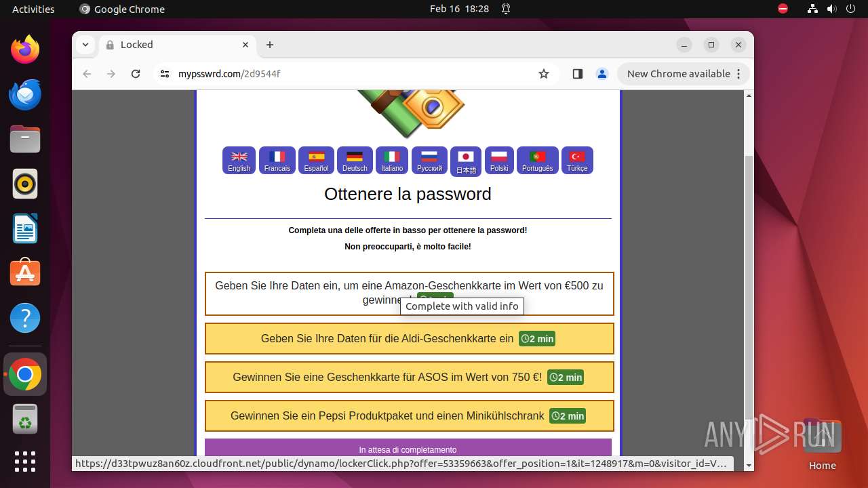Open network status icon in system tray
Viewport: 868px width, 488px height.
813,9
